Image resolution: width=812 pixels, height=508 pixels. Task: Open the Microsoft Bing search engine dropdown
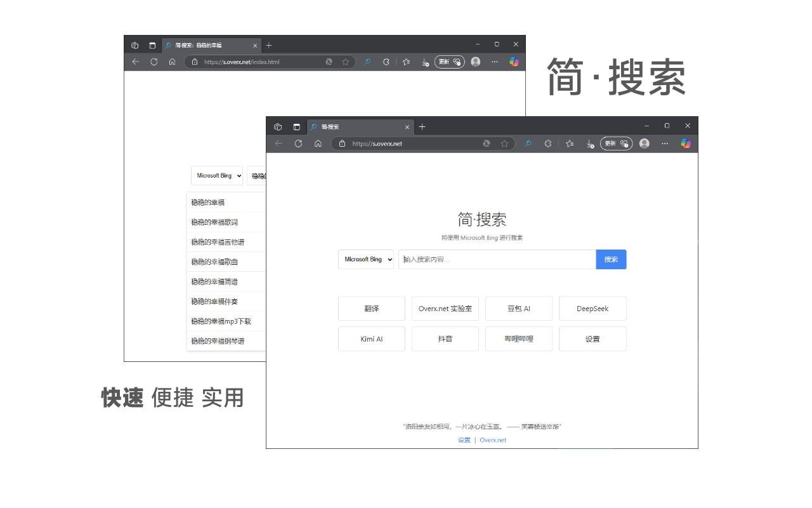[x=366, y=259]
